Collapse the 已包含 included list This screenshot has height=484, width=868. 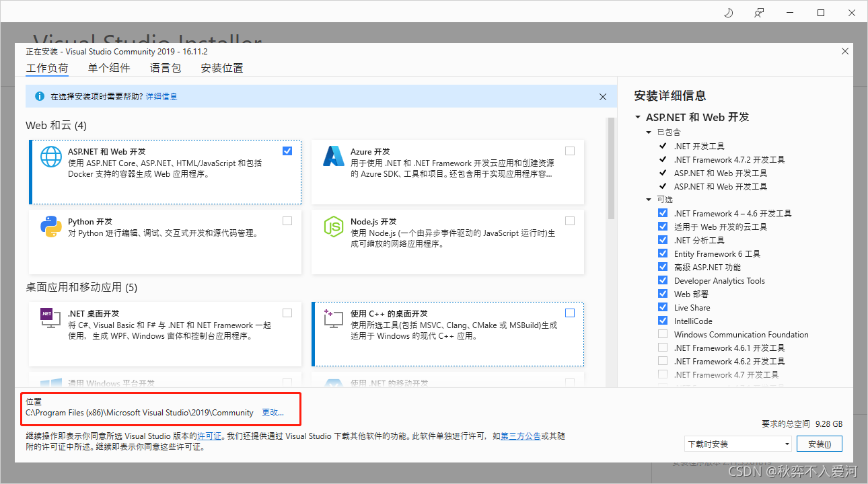649,132
